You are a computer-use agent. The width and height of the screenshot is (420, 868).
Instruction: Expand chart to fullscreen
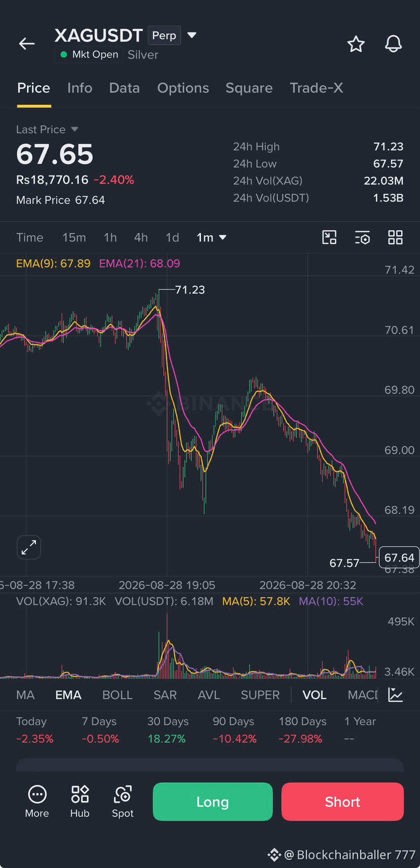coord(29,547)
